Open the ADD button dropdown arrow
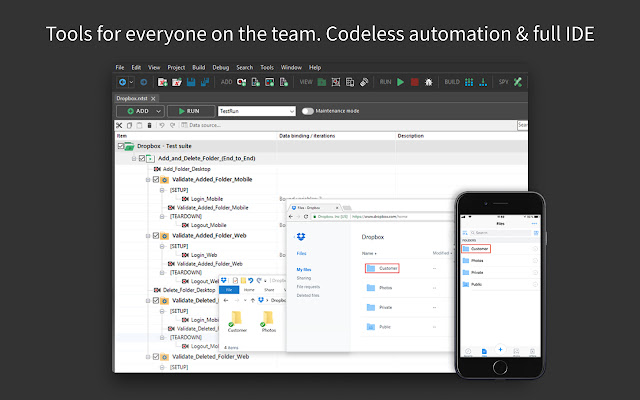 (158, 111)
